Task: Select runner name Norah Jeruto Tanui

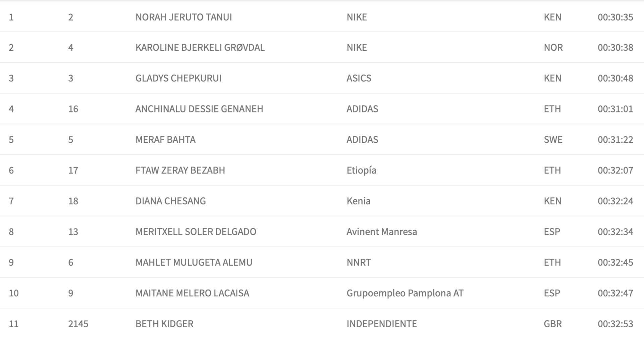Action: [183, 17]
